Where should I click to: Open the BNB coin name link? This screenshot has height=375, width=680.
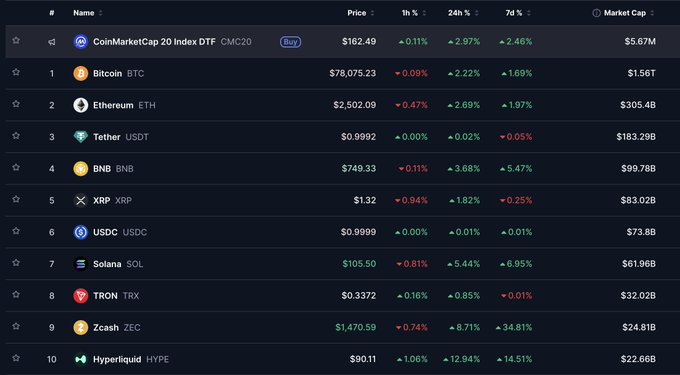(113, 169)
